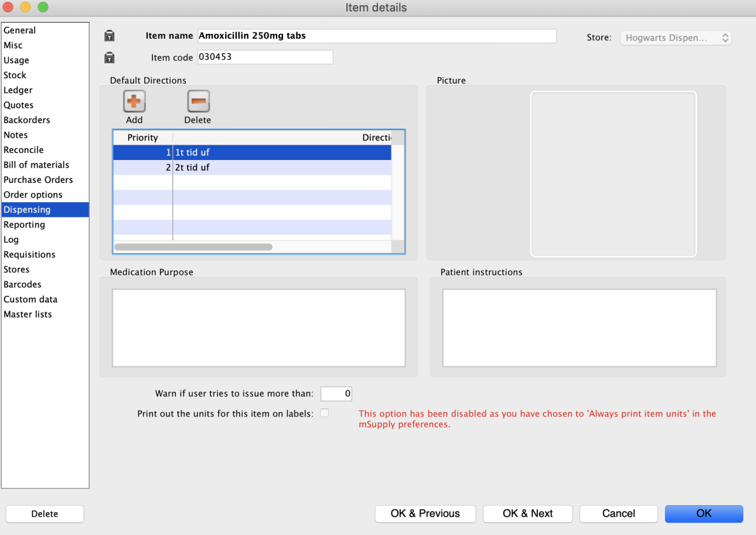
Task: Open the Stock section
Action: click(x=15, y=75)
